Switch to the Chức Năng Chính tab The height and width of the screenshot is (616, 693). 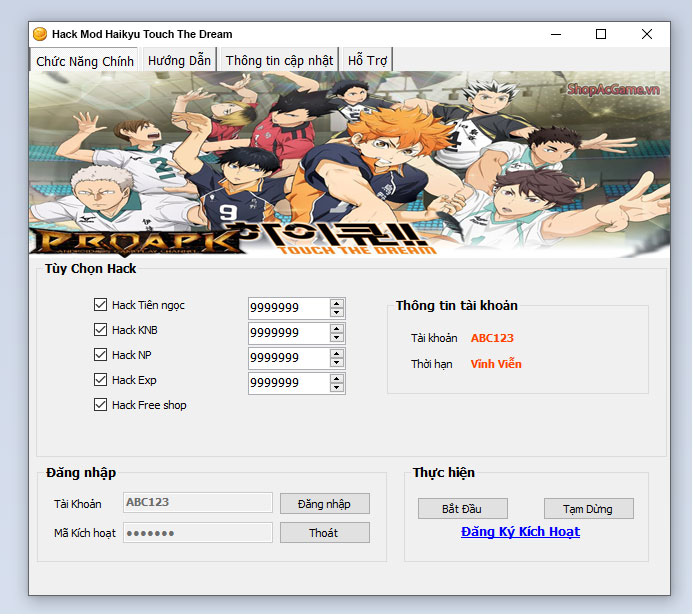(84, 61)
